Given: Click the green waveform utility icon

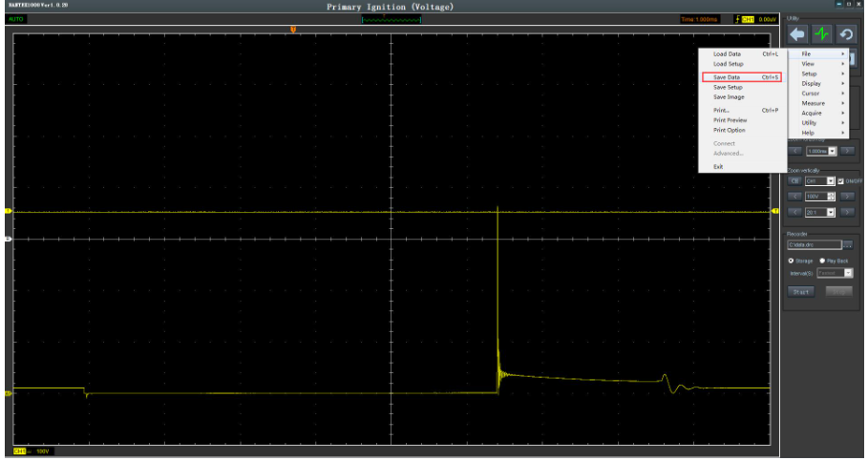Looking at the screenshot, I should click(821, 34).
